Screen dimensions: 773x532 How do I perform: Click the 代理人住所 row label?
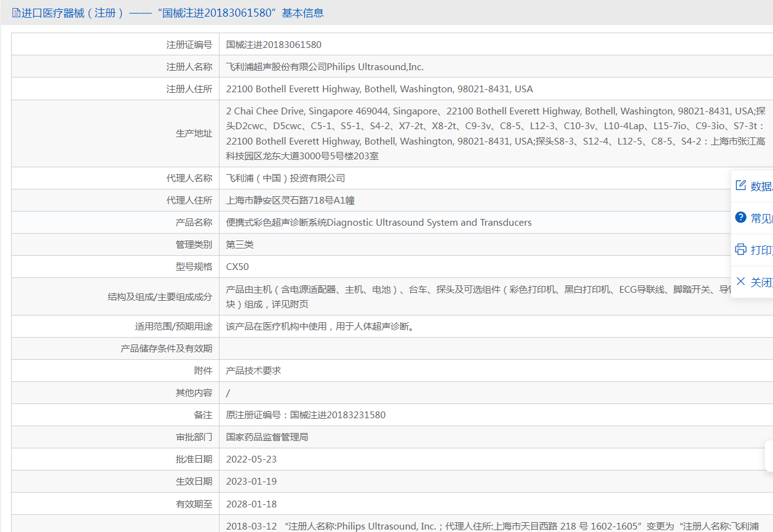[189, 200]
